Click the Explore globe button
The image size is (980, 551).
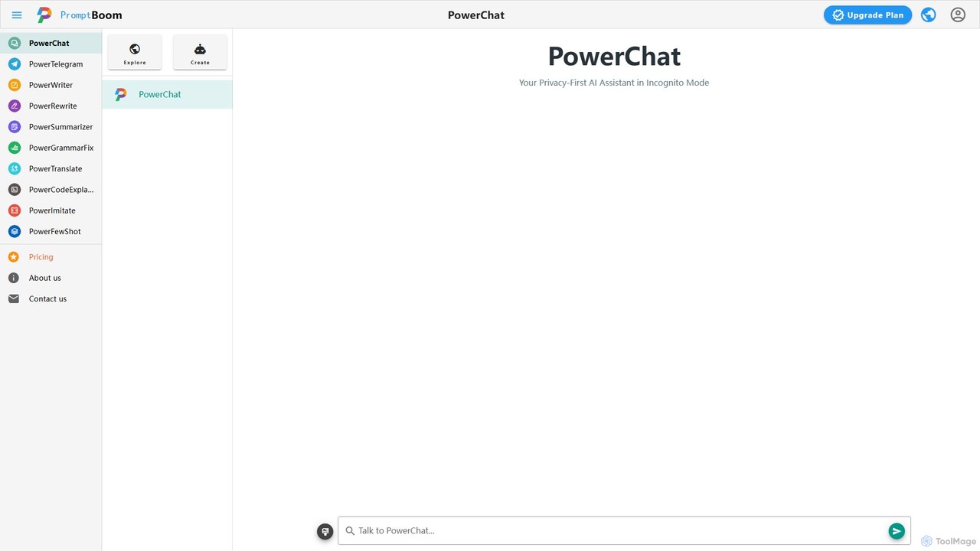(135, 52)
